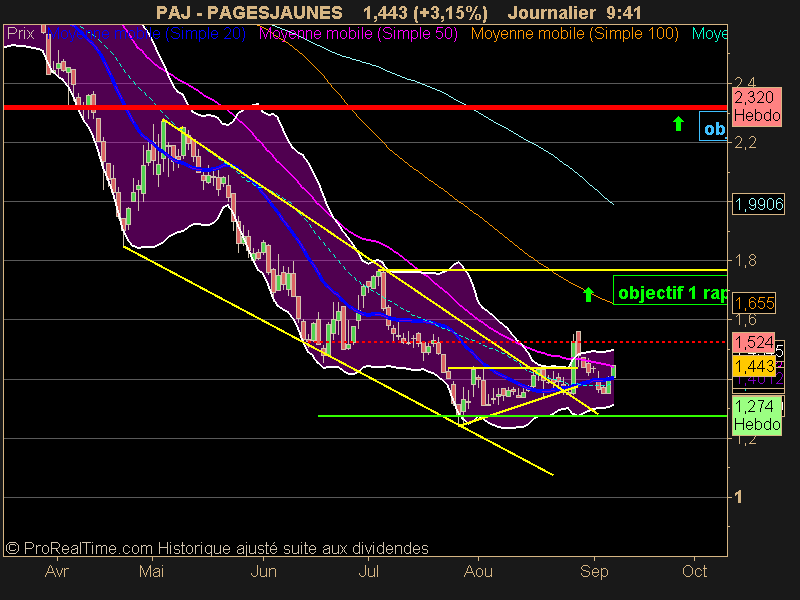
Task: Click the orange 1,655 price label
Action: click(x=755, y=303)
